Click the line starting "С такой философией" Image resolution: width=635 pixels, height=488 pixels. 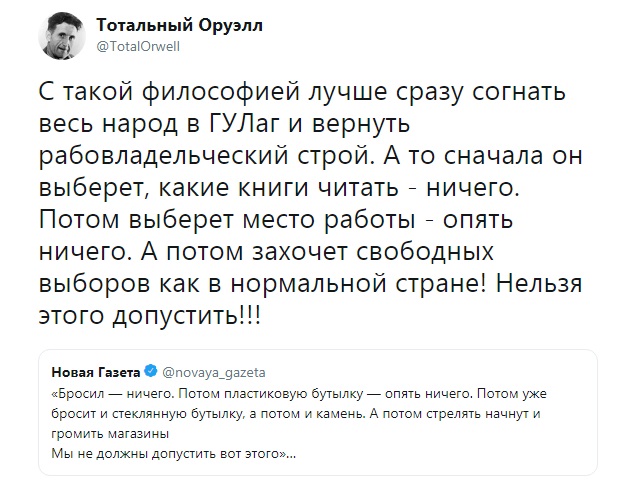(302, 92)
